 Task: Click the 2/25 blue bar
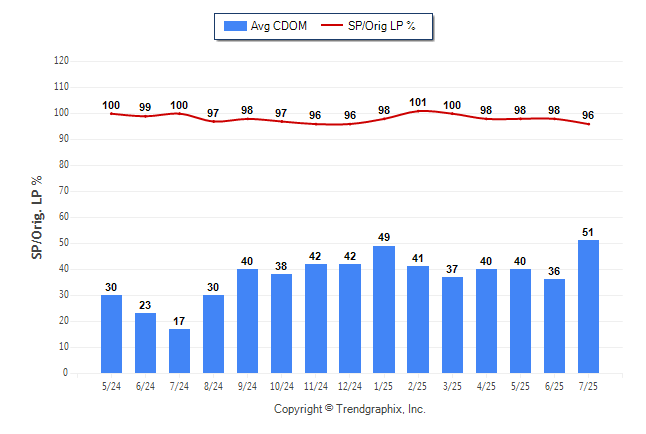pyautogui.click(x=418, y=319)
